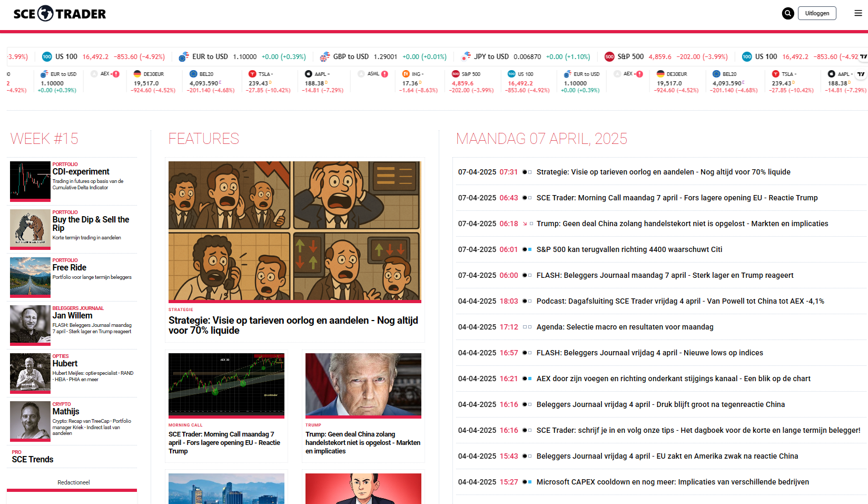The height and width of the screenshot is (504, 868).
Task: Open the AEX chart Morning Call image
Action: point(226,385)
